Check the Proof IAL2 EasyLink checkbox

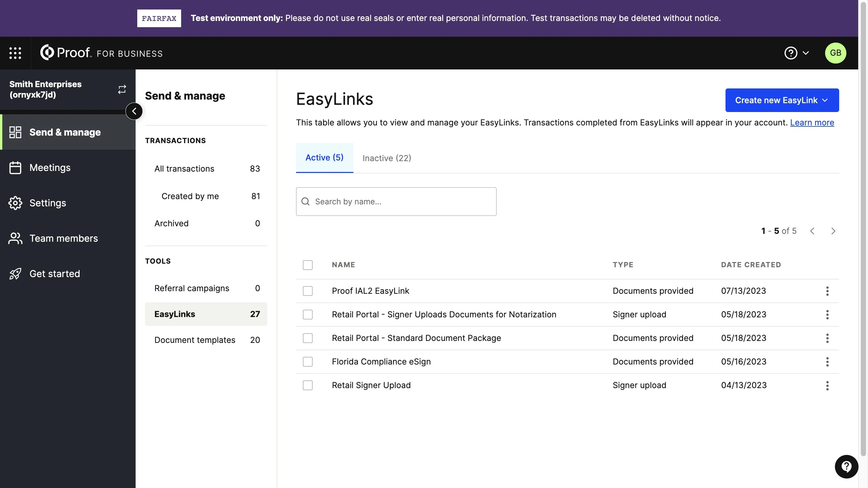coord(308,291)
